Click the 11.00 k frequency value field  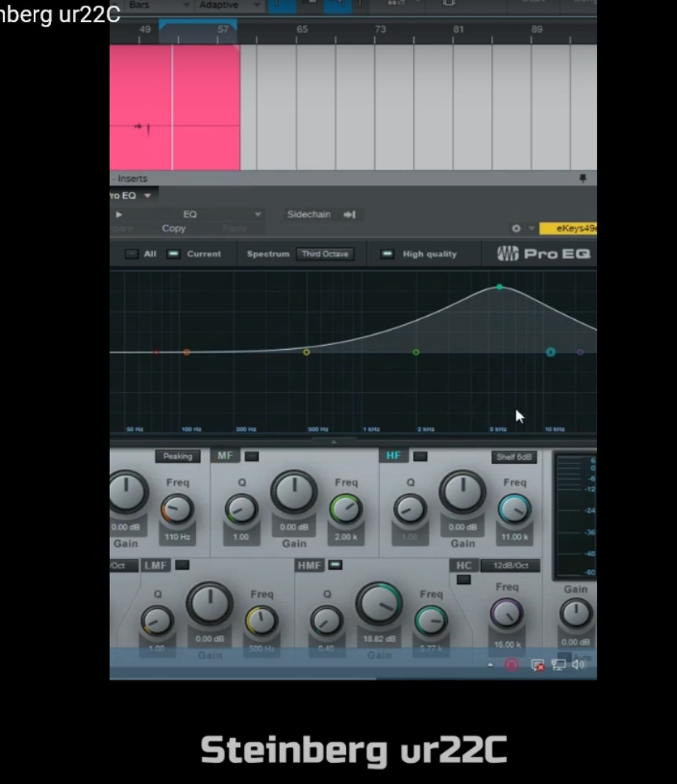pyautogui.click(x=515, y=538)
